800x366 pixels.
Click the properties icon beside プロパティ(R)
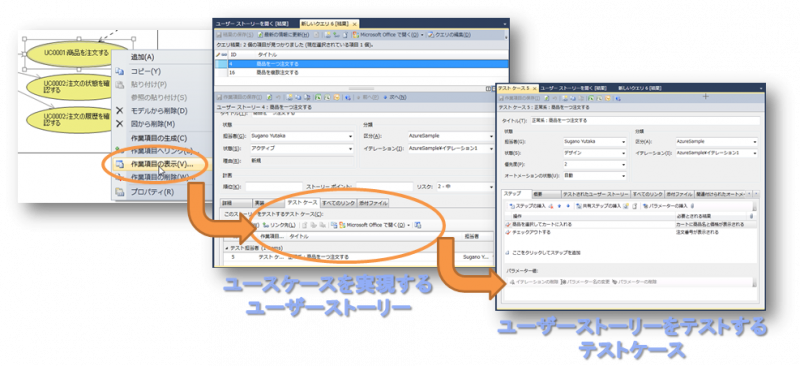119,192
